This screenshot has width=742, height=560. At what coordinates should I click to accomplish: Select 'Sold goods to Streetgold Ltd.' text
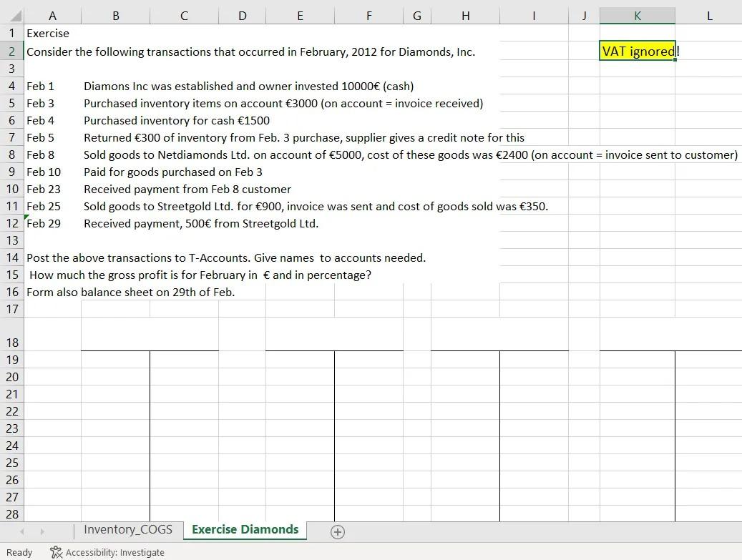pos(316,206)
